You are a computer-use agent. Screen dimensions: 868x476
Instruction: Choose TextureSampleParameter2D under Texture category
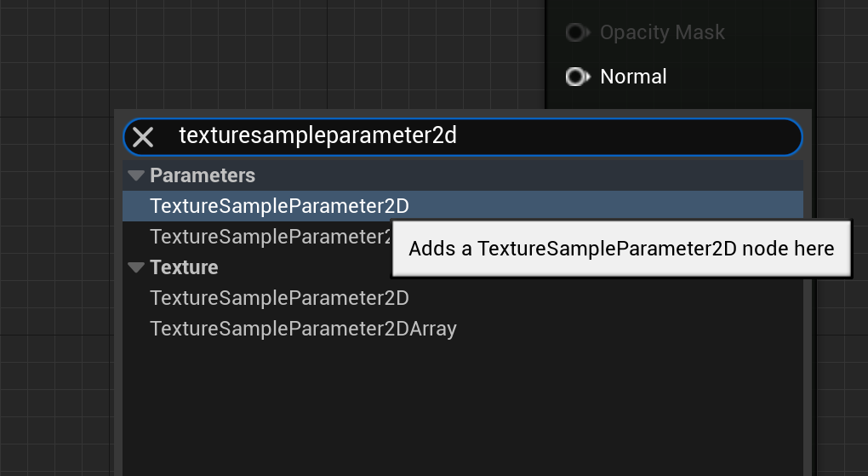point(279,298)
